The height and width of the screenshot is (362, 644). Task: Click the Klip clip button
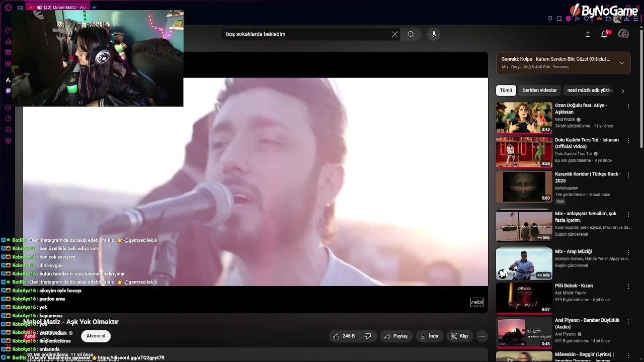(459, 336)
